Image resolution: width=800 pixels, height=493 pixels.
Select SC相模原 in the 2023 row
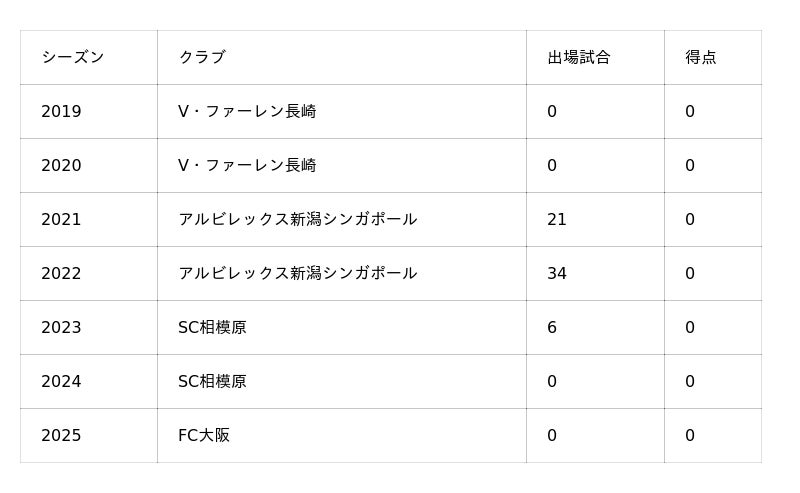212,328
